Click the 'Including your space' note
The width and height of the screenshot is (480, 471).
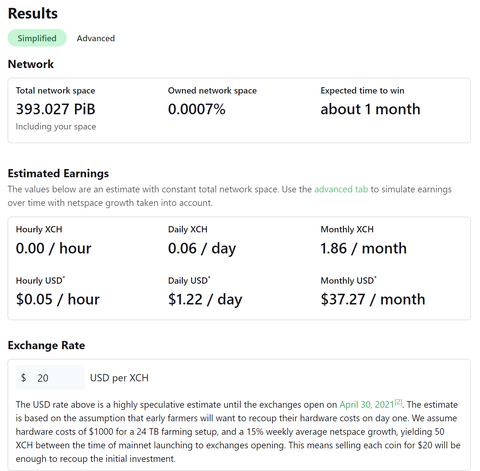(56, 127)
